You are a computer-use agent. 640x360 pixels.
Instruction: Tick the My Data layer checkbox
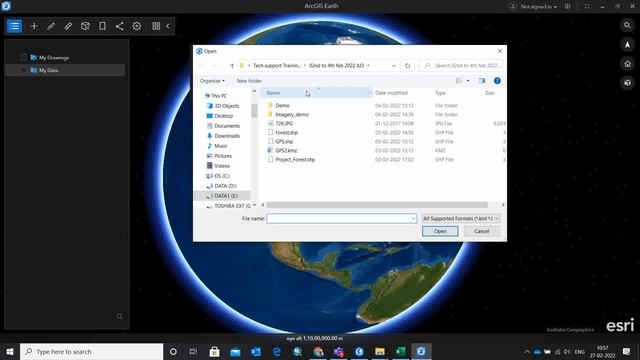coord(23,70)
